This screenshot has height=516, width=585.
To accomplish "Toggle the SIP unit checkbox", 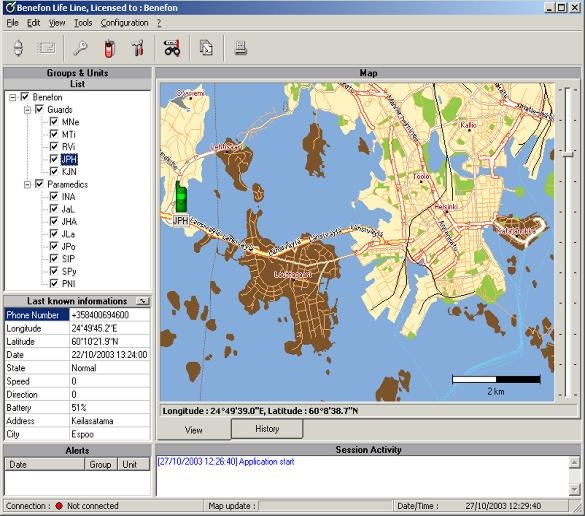I will click(x=54, y=259).
